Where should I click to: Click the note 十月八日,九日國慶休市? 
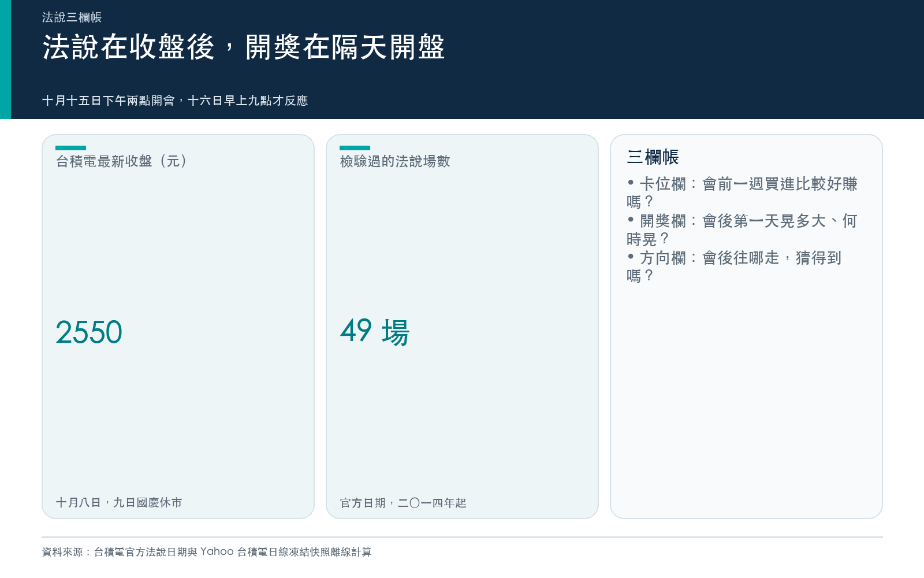coord(119,502)
